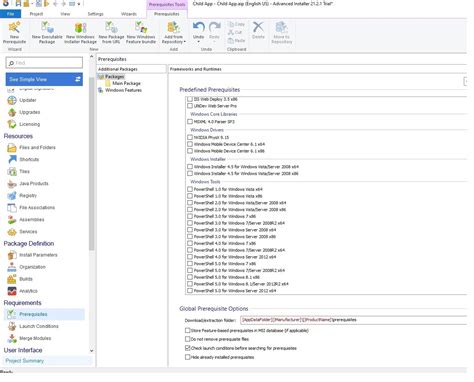This screenshot has width=474, height=382.
Task: Undo the last action
Action: tap(198, 30)
